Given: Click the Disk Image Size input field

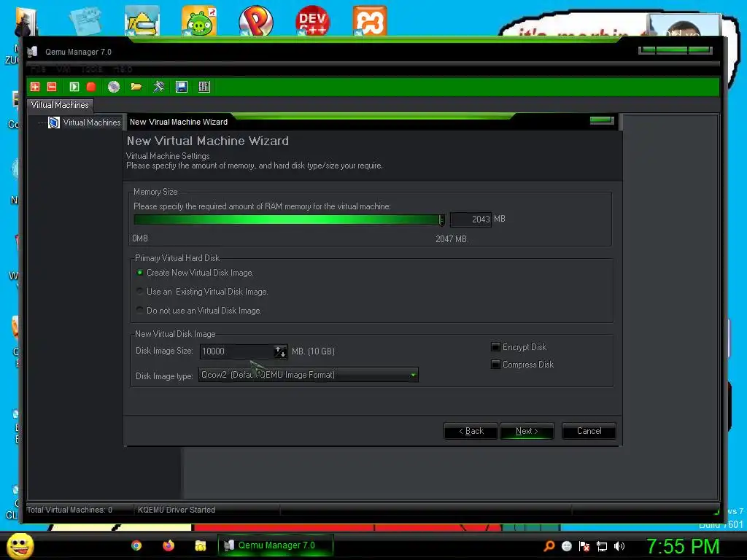Looking at the screenshot, I should [x=237, y=351].
